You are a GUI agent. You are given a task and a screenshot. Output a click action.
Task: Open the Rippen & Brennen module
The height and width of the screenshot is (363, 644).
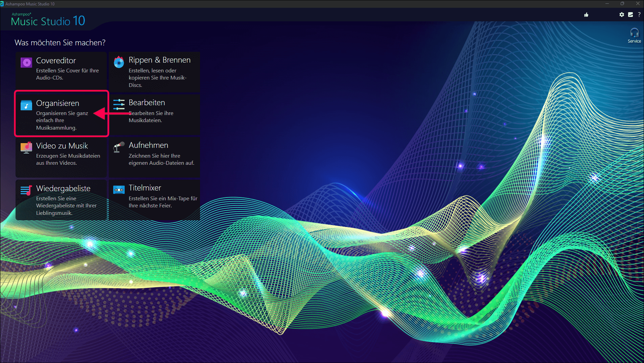(x=154, y=72)
